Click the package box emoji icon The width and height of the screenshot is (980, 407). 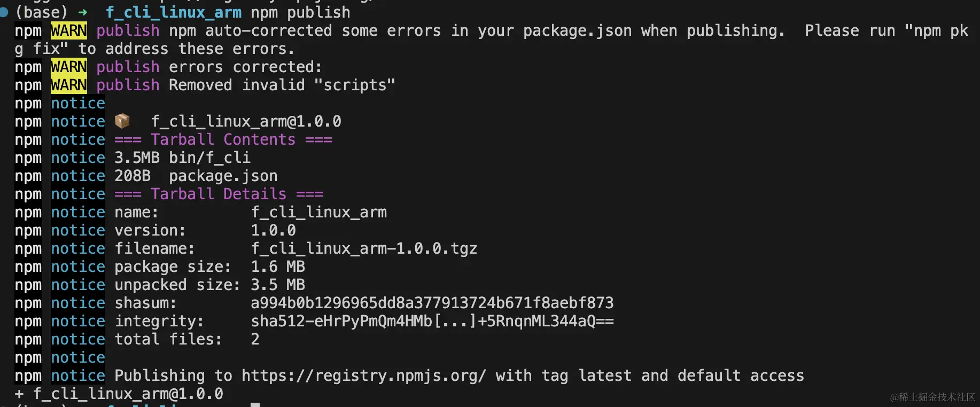pos(122,121)
